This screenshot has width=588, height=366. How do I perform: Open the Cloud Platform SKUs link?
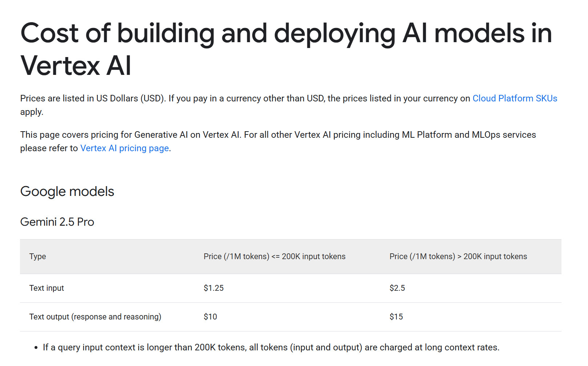pos(515,98)
